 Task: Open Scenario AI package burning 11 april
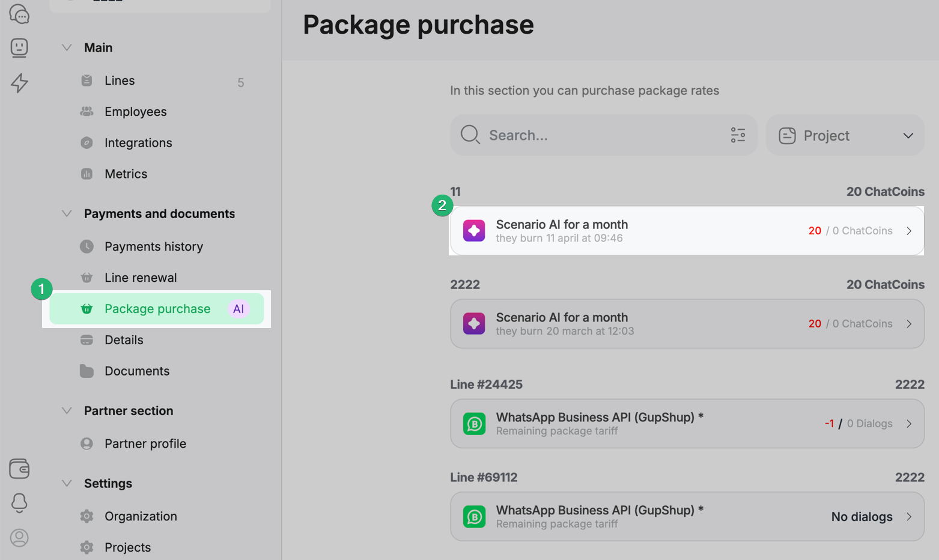686,231
